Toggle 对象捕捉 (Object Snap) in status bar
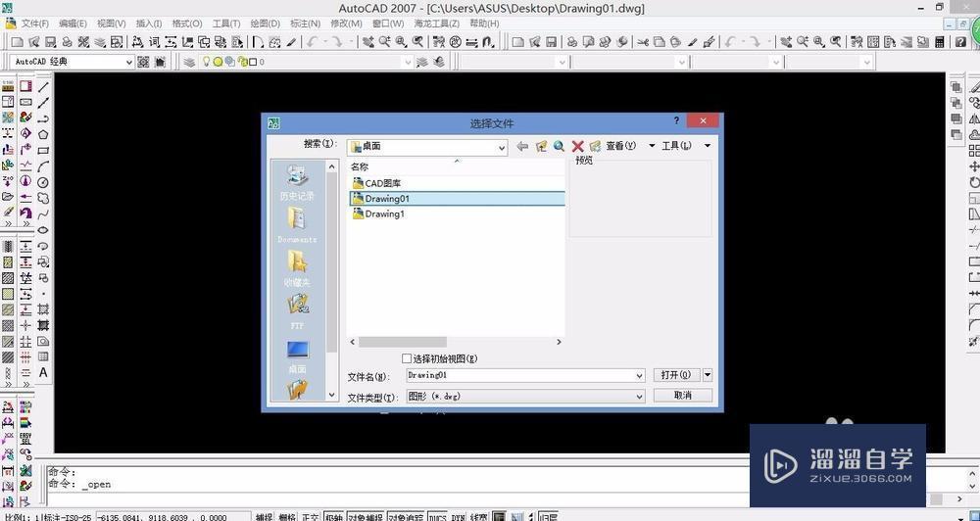 point(366,517)
